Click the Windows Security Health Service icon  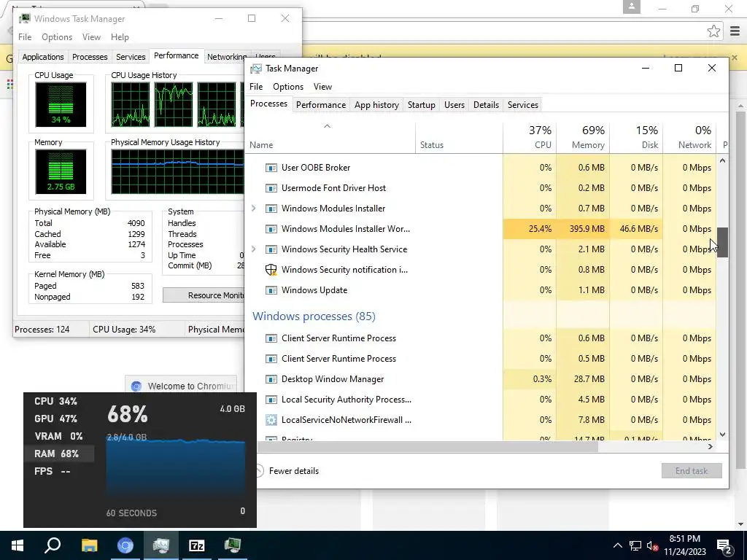point(271,249)
